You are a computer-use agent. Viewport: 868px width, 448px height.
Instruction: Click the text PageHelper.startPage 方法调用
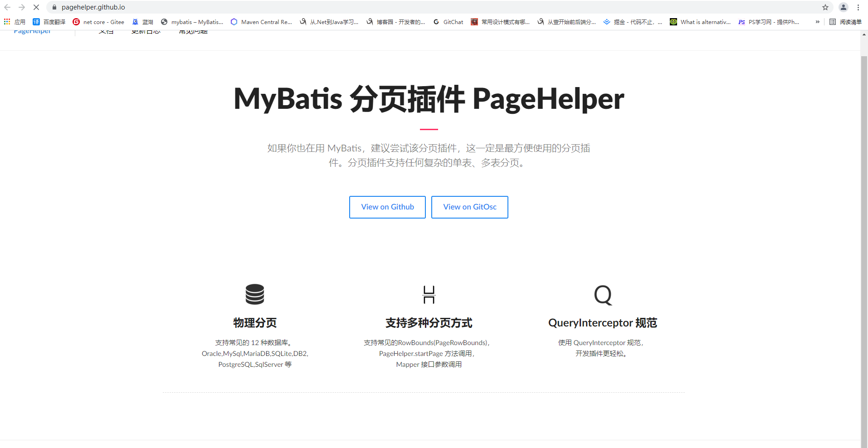(427, 354)
